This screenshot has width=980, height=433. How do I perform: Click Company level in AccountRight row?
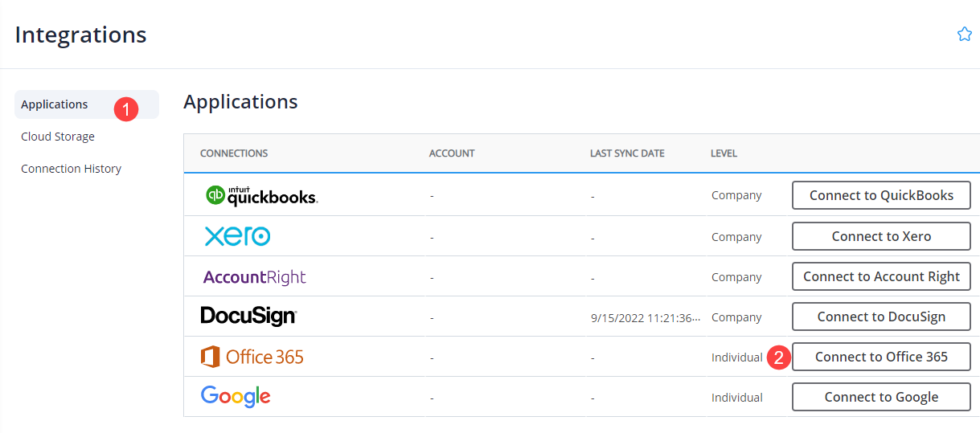click(736, 277)
